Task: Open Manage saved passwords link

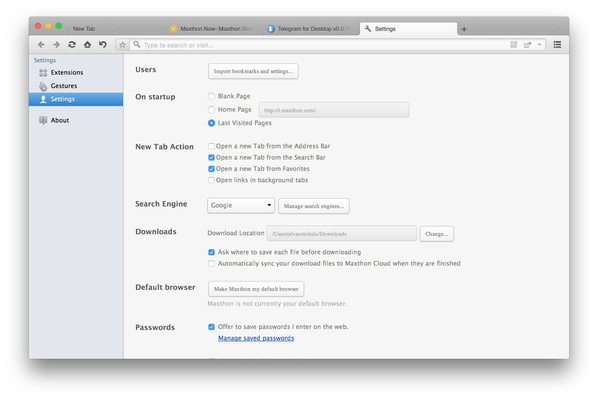Action: click(256, 338)
